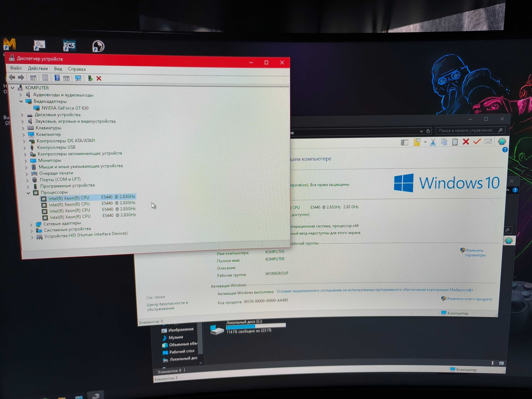Open dropdown arrow next to yellow folder icon
532x399 pixels.
coord(425,142)
